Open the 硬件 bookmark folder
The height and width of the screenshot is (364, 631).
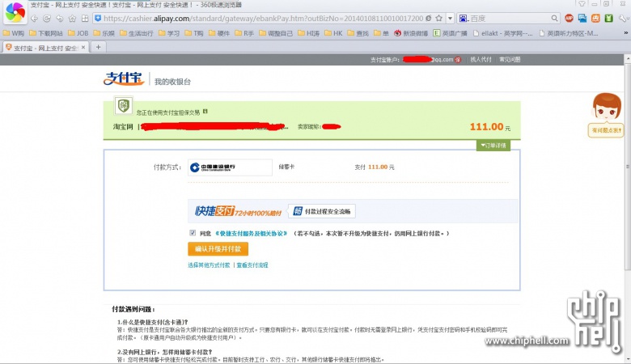click(219, 33)
